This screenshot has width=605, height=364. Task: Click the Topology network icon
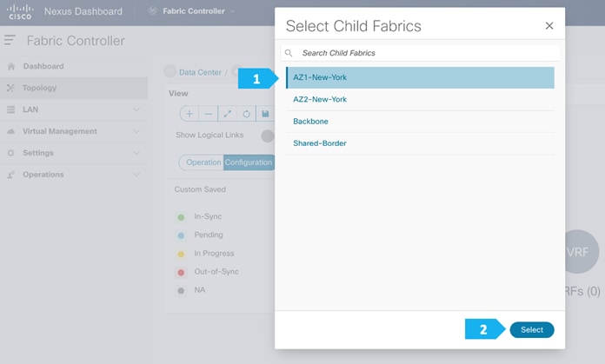tap(10, 88)
